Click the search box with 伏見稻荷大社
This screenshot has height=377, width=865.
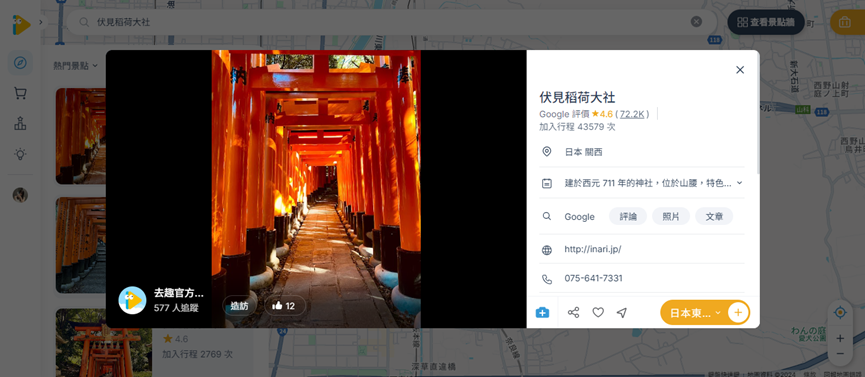(392, 22)
